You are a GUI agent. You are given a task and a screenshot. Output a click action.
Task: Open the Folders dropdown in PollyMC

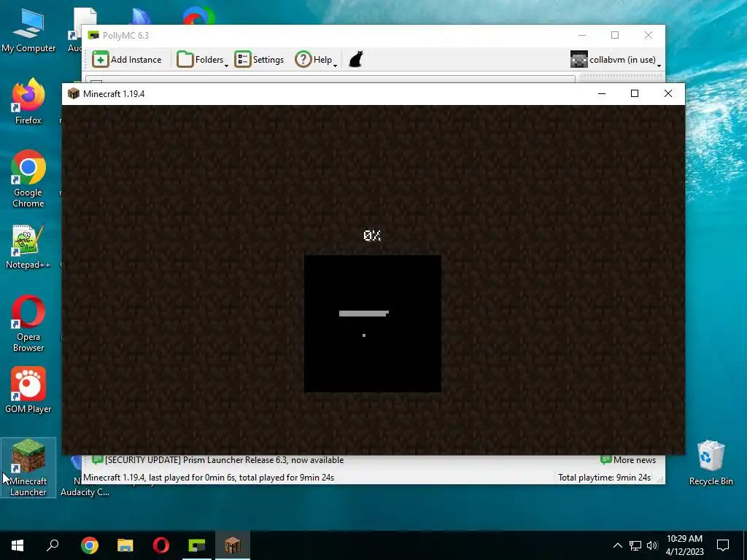coord(202,60)
